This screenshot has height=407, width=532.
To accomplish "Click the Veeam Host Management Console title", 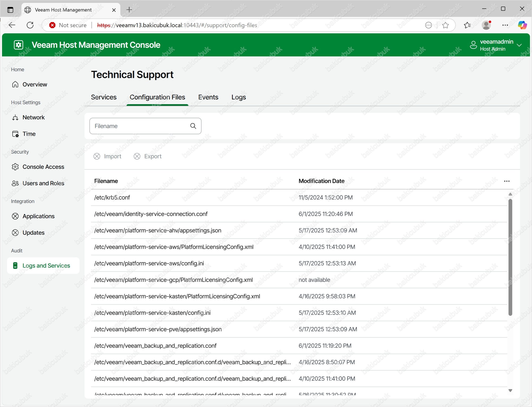I will click(96, 45).
